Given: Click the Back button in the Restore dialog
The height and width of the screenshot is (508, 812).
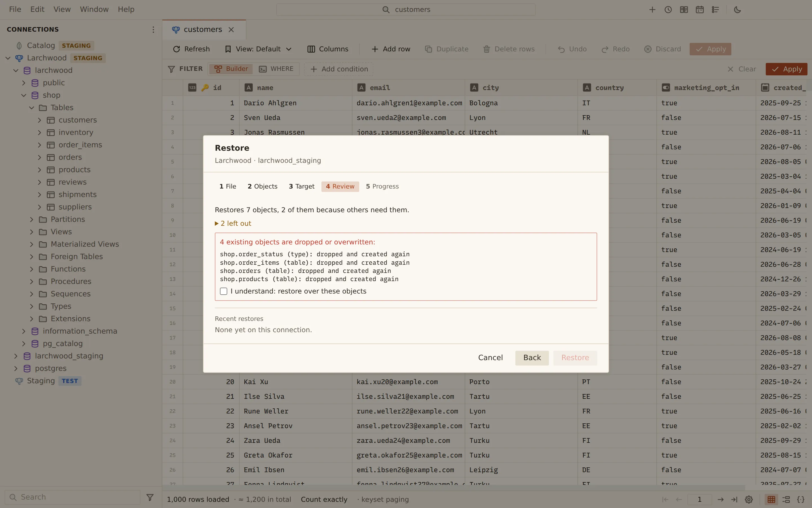Looking at the screenshot, I should tap(532, 358).
